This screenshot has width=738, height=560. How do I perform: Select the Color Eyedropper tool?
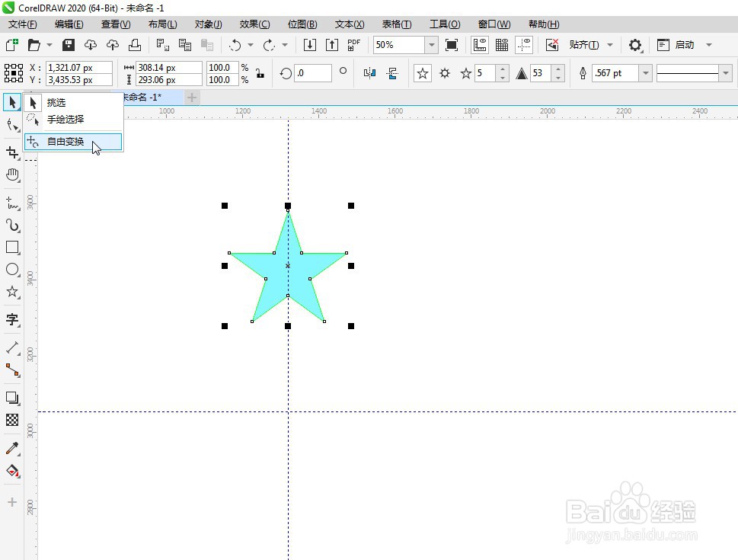point(12,448)
